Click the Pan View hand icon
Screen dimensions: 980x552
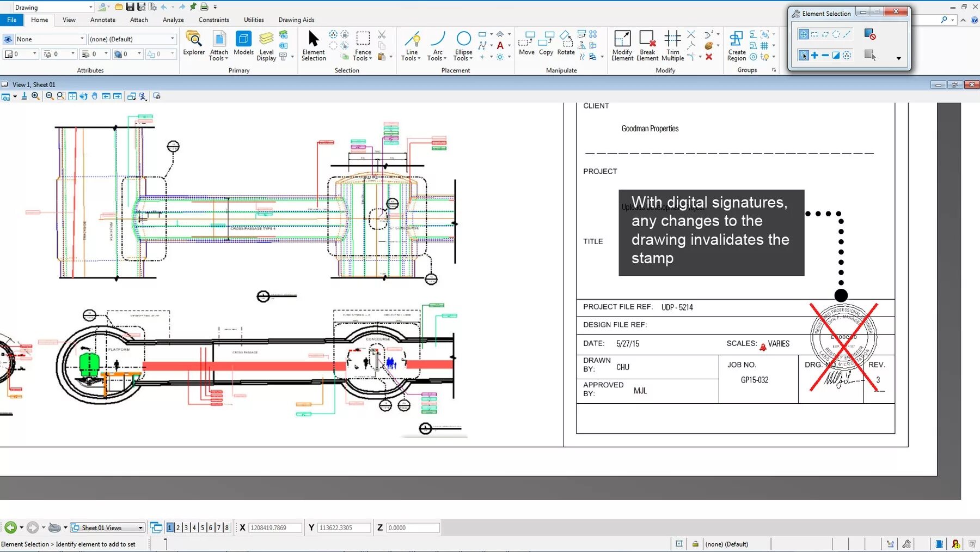pos(95,96)
